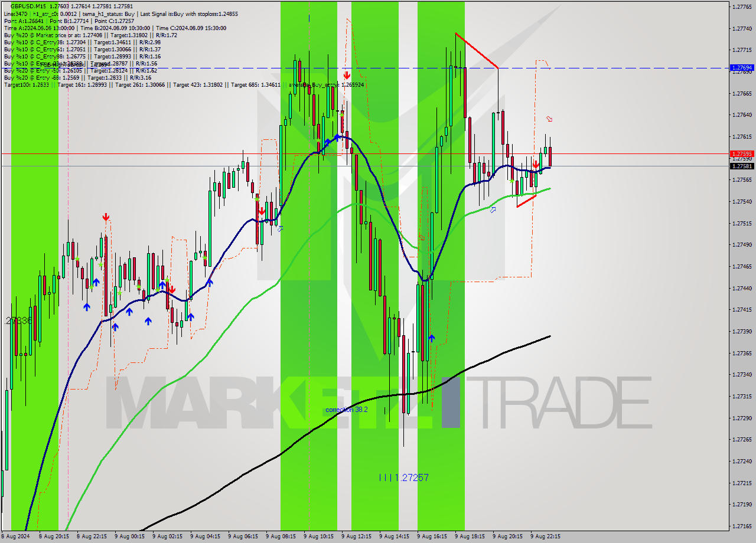Click the 1.27540 price axis value

(742, 201)
